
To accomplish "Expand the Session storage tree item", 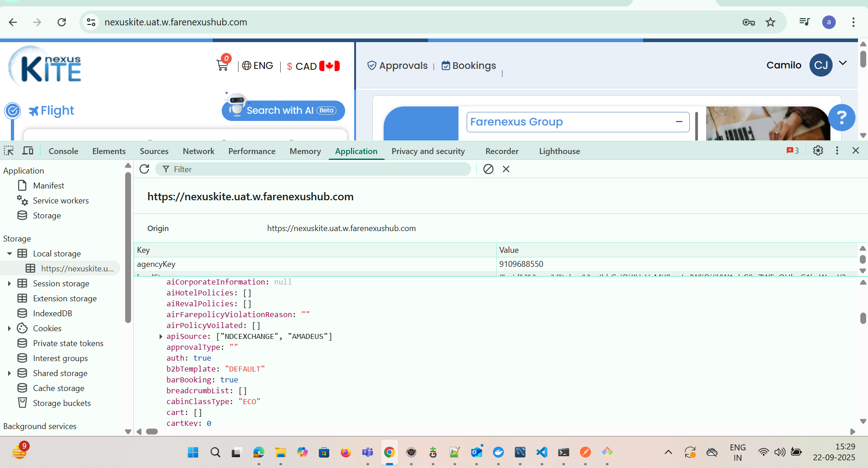I will pyautogui.click(x=9, y=284).
